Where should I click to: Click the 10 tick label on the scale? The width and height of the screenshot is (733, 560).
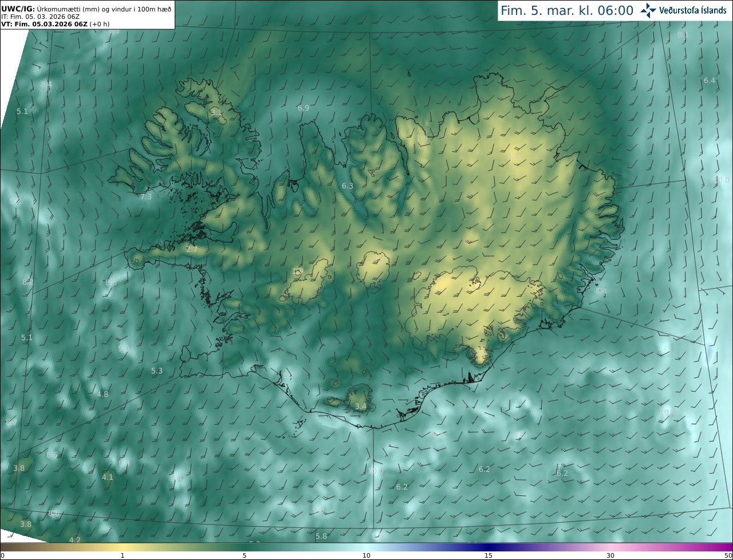(x=366, y=555)
